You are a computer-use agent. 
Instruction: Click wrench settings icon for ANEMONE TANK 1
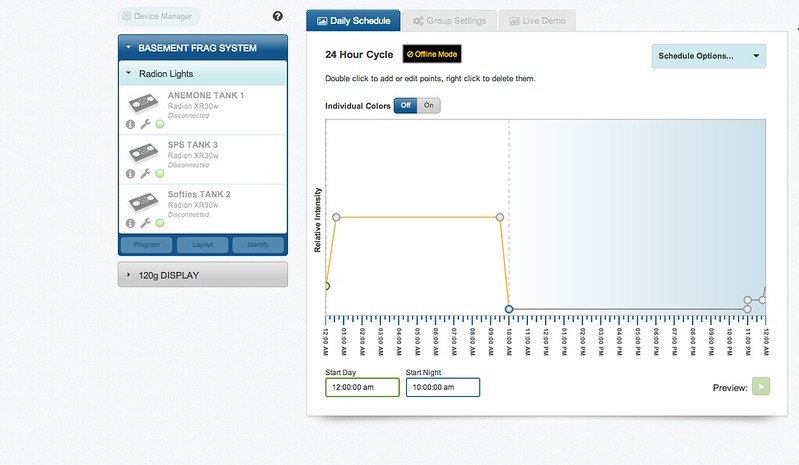pos(145,124)
